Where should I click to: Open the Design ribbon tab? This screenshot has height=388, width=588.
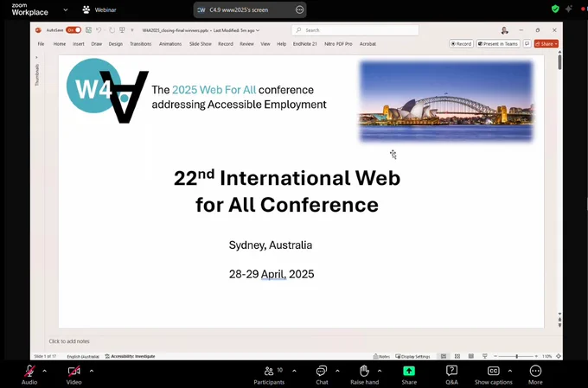point(116,44)
